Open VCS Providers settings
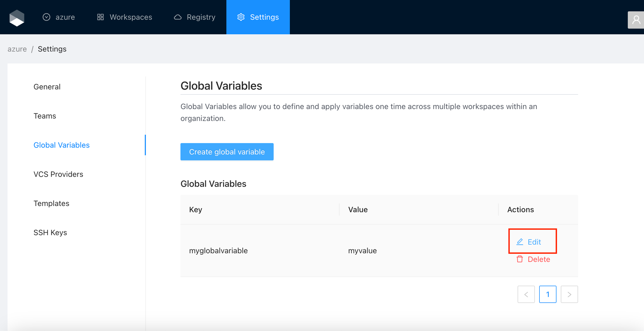Image resolution: width=644 pixels, height=331 pixels. tap(58, 174)
